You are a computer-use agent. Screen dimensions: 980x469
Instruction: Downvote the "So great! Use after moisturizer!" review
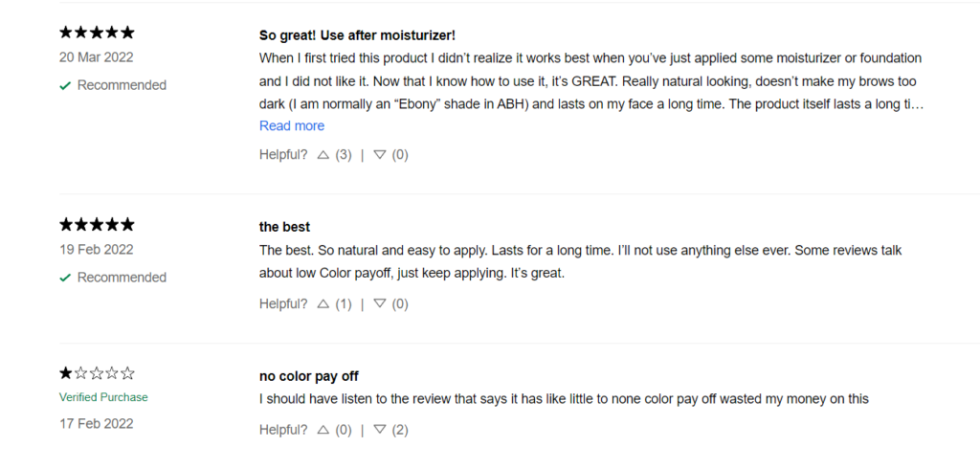[379, 155]
